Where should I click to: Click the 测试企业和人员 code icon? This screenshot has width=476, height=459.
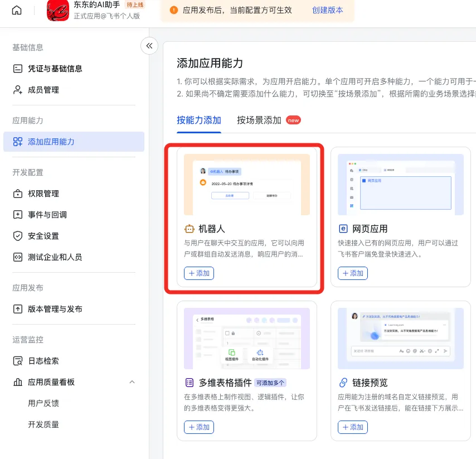pyautogui.click(x=18, y=257)
